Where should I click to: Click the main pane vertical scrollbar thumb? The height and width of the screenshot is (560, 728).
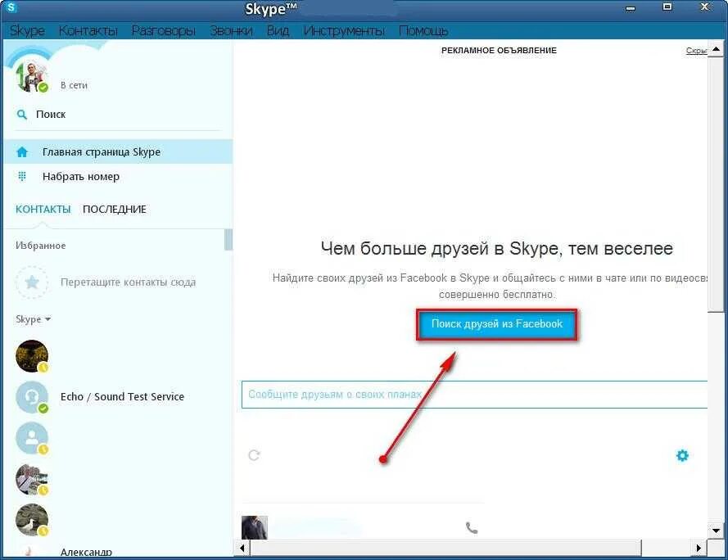[x=716, y=184]
